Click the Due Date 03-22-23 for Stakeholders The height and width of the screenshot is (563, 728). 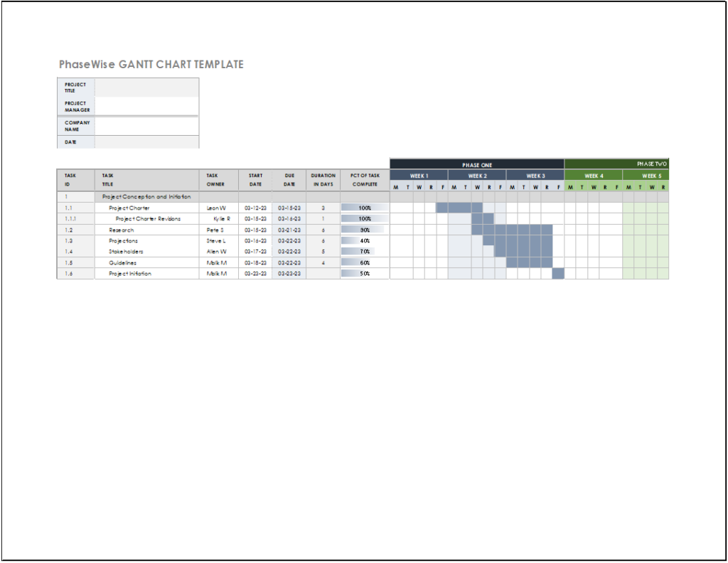[289, 251]
